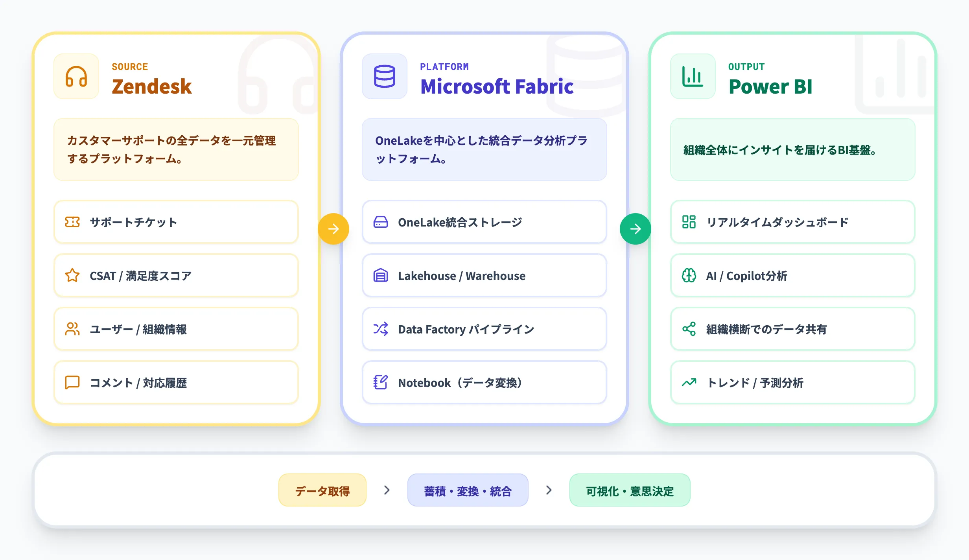Viewport: 969px width, 560px height.
Task: Click the Notebook data transform icon
Action: click(x=381, y=382)
